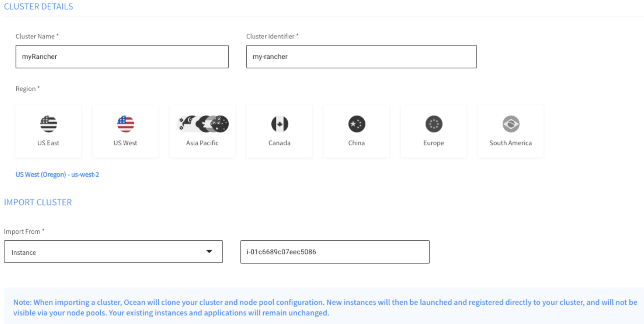The width and height of the screenshot is (644, 324).
Task: Pick the Asia Pacific flags icon
Action: (x=203, y=124)
